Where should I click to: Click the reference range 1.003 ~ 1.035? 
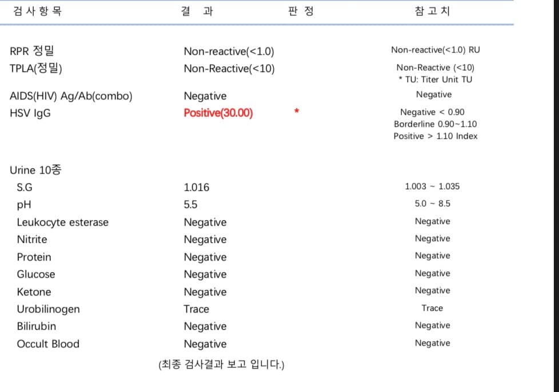[432, 186]
